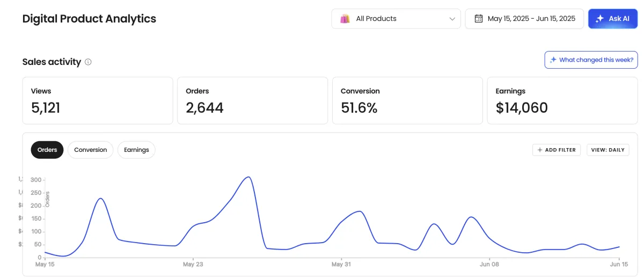Click the info icon beside Sales activity
Screen dimensions: 644x278
88,62
